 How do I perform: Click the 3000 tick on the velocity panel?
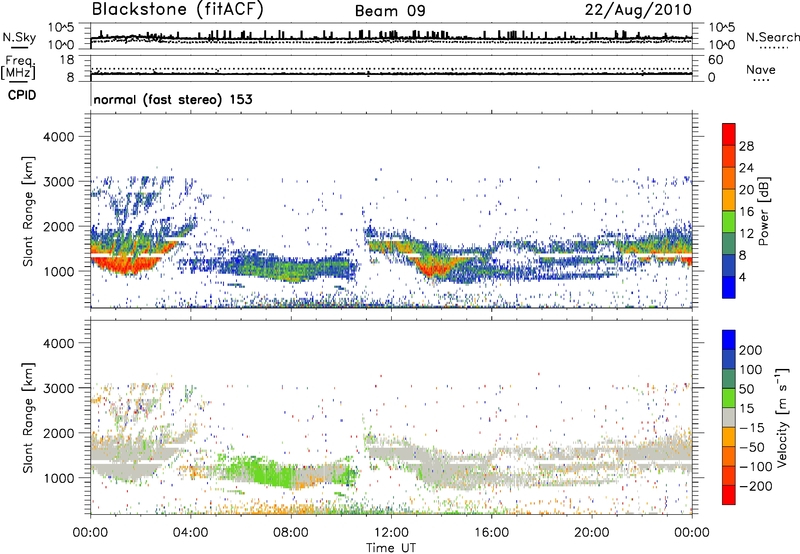pyautogui.click(x=58, y=388)
